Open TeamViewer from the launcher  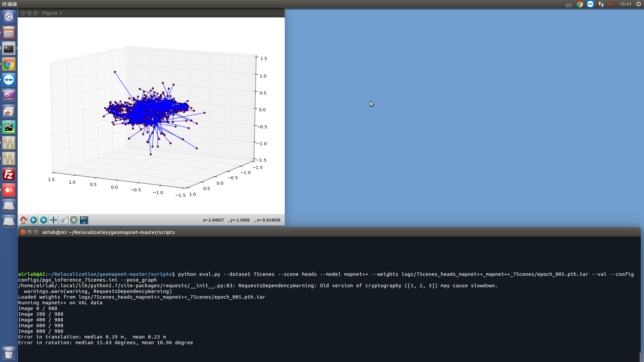(x=8, y=80)
